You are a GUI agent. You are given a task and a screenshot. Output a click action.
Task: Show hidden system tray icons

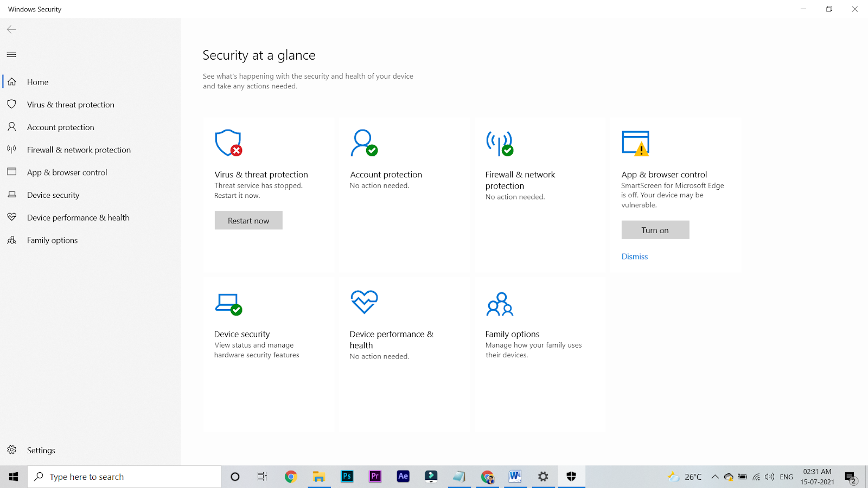tap(715, 477)
